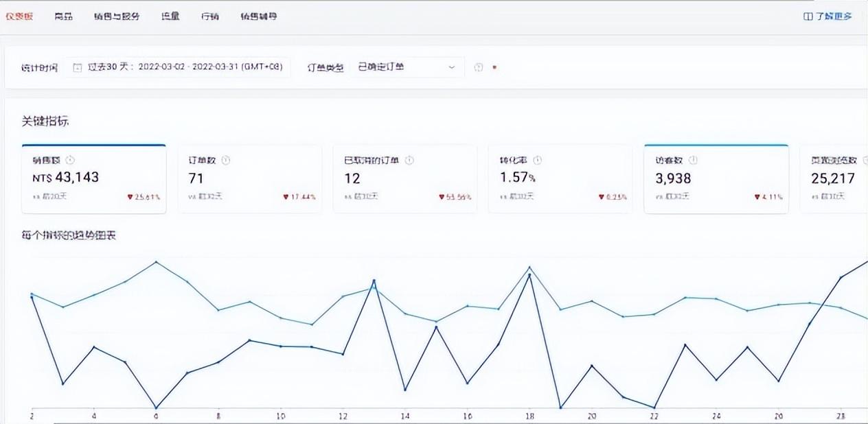The image size is (868, 424).
Task: Click the info icon beside 已取消的订单
Action: 409,160
